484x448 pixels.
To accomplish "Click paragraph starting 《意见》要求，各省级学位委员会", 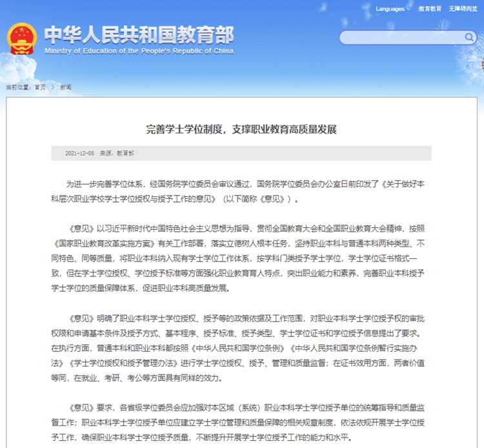I will [238, 422].
